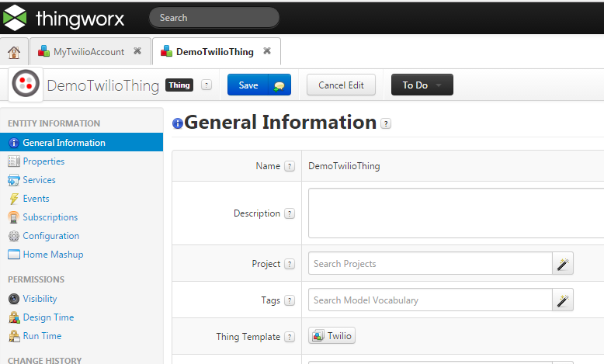Viewport: 604px width, 364px height.
Task: Close the MyTwilioAccount tab
Action: [x=137, y=51]
